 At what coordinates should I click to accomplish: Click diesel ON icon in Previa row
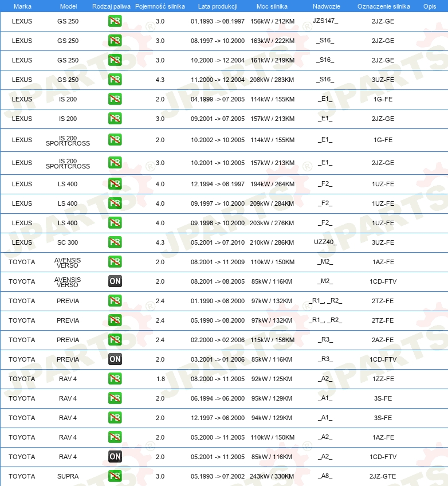tap(115, 359)
